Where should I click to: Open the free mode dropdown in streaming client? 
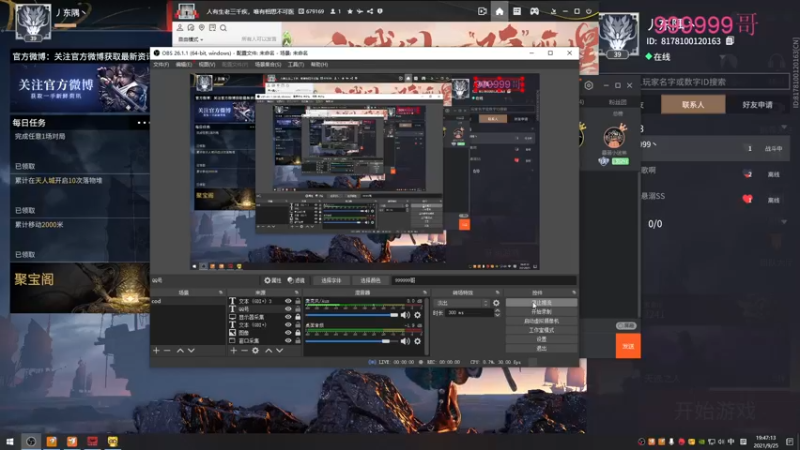(x=190, y=39)
